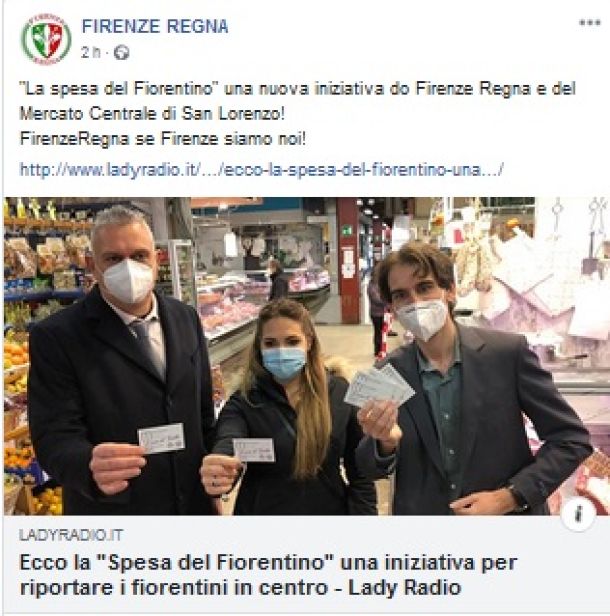This screenshot has height=616, width=610.
Task: Click the line 'FirenzeRegna se Firenze siamo noi!'
Action: [162, 139]
